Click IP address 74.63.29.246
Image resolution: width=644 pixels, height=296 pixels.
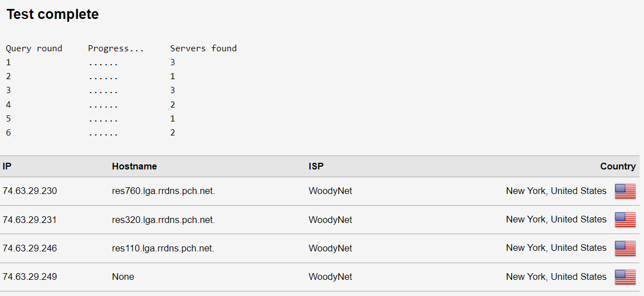click(30, 248)
